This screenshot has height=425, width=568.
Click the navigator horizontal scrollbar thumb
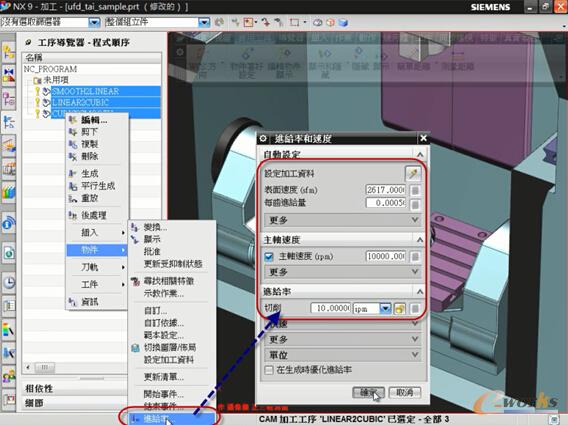point(45,367)
